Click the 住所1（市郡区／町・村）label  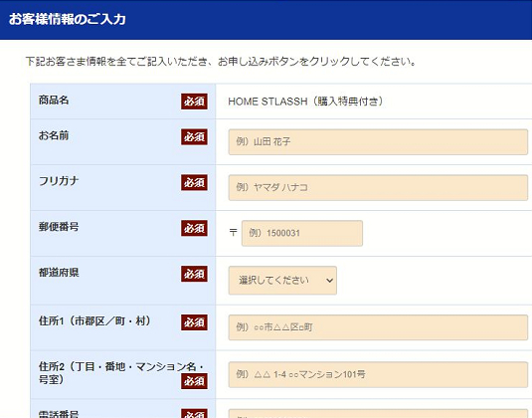click(x=94, y=320)
